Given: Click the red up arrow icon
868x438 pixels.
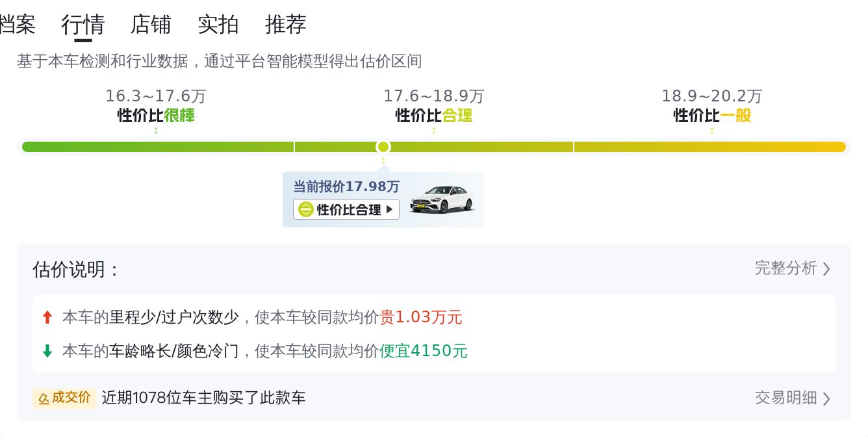Looking at the screenshot, I should coord(47,317).
